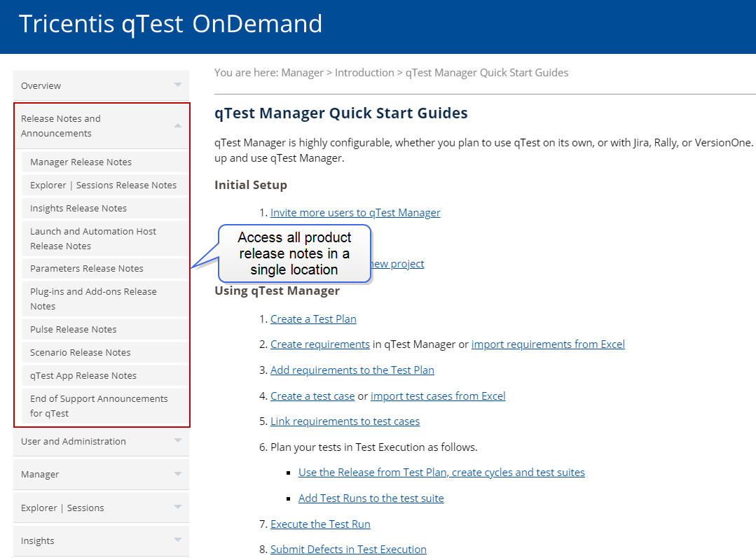The image size is (756, 558).
Task: Open Insights Release Notes
Action: click(x=105, y=208)
